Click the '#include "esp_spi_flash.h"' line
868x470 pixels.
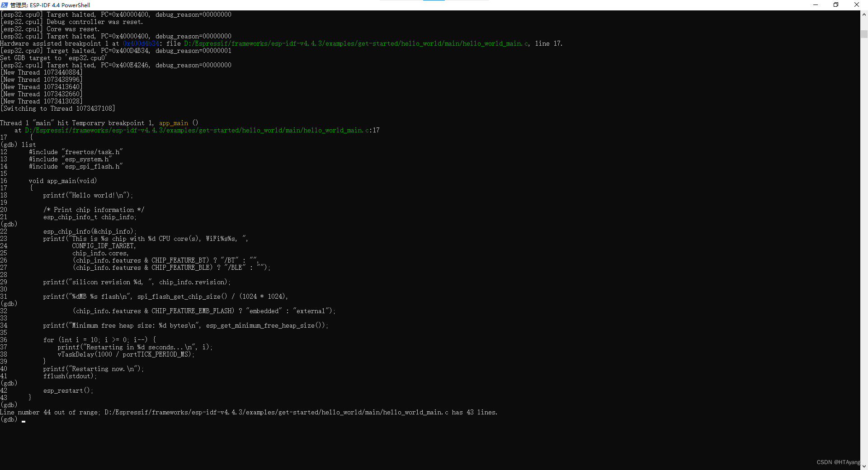(x=75, y=166)
